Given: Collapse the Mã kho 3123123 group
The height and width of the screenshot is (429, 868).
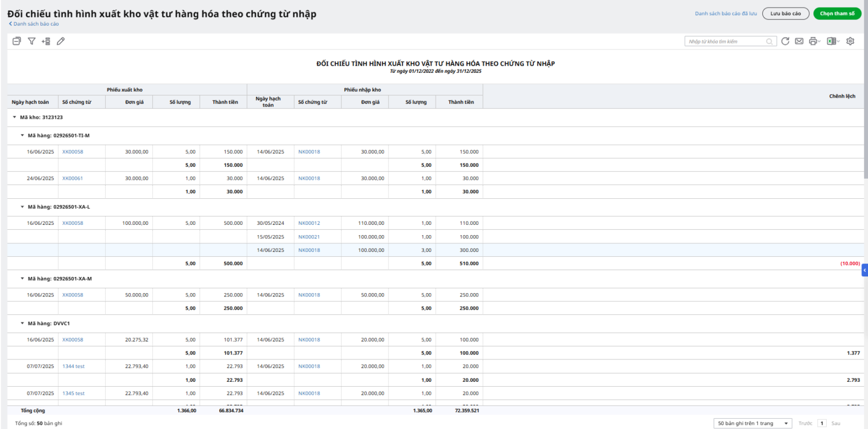Looking at the screenshot, I should coord(15,117).
